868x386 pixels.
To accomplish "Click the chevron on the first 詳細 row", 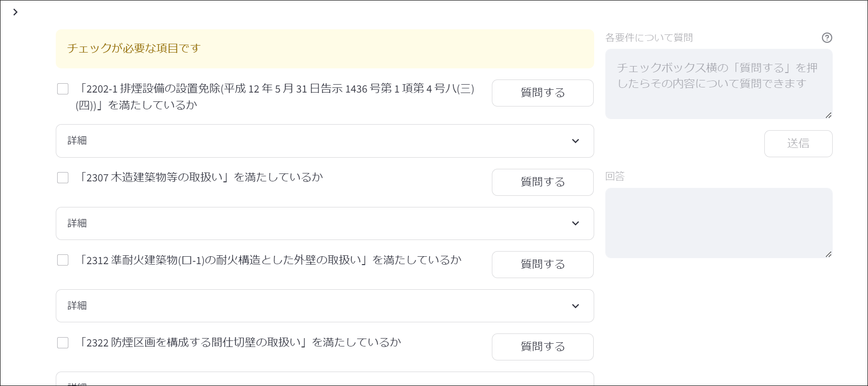I will click(576, 141).
